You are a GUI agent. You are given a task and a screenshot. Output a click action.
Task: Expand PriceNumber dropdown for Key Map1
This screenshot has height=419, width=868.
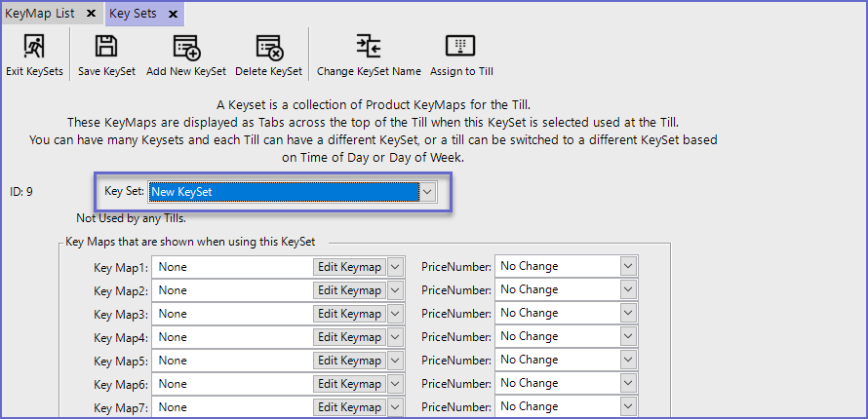(x=626, y=266)
